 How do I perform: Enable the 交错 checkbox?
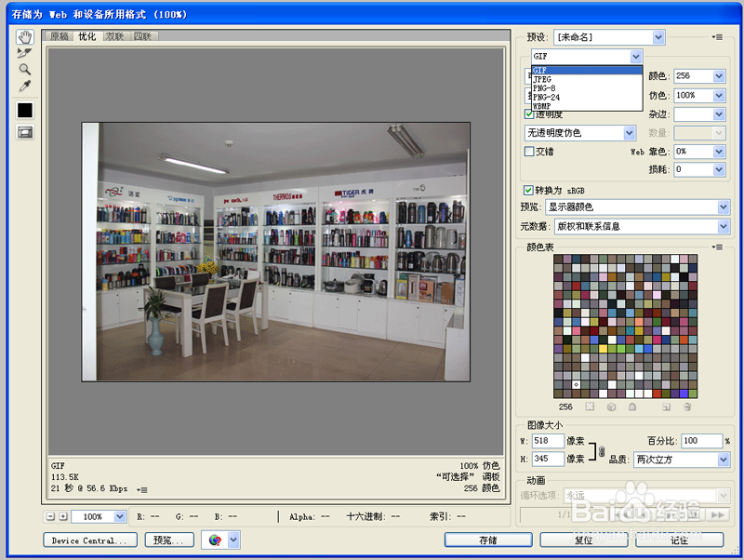click(x=529, y=152)
